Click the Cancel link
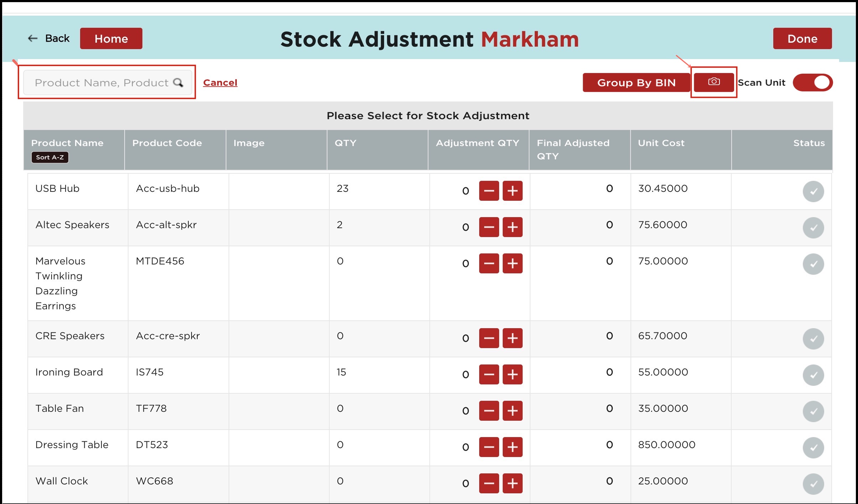Image resolution: width=858 pixels, height=504 pixels. pos(220,83)
